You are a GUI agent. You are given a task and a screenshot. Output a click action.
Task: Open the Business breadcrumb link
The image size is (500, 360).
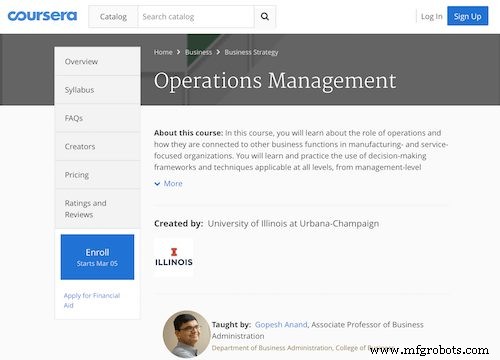(198, 52)
